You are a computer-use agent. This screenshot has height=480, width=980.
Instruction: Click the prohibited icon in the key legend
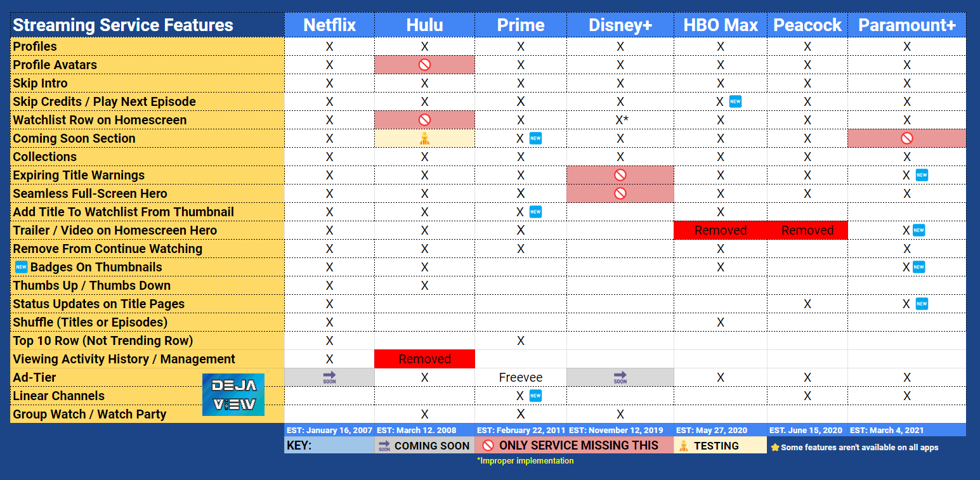pyautogui.click(x=488, y=445)
